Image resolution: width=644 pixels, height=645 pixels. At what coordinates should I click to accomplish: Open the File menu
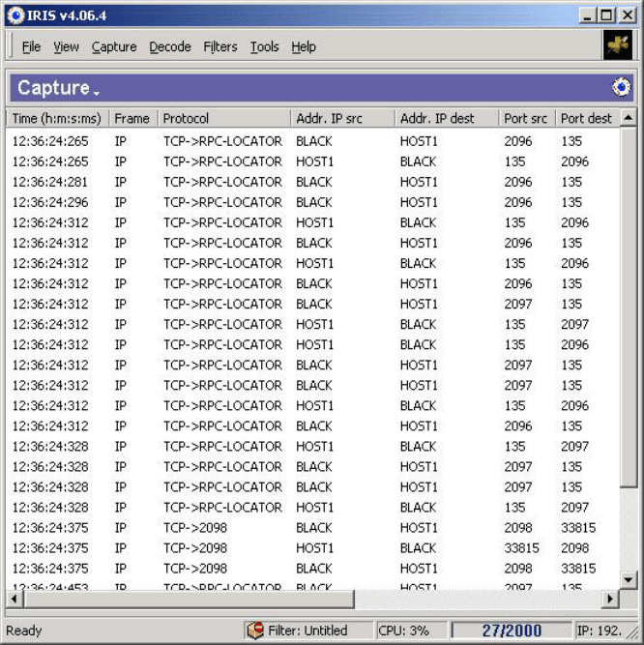click(x=31, y=46)
